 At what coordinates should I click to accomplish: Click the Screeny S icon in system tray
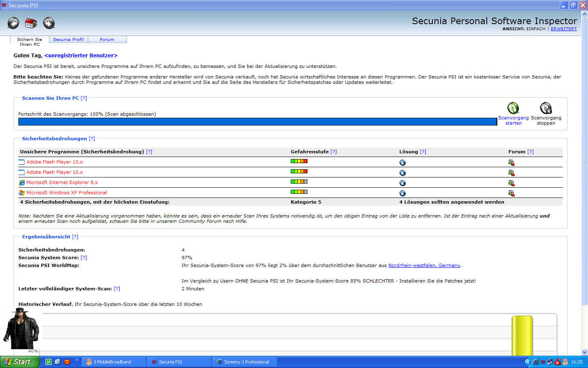(x=536, y=362)
